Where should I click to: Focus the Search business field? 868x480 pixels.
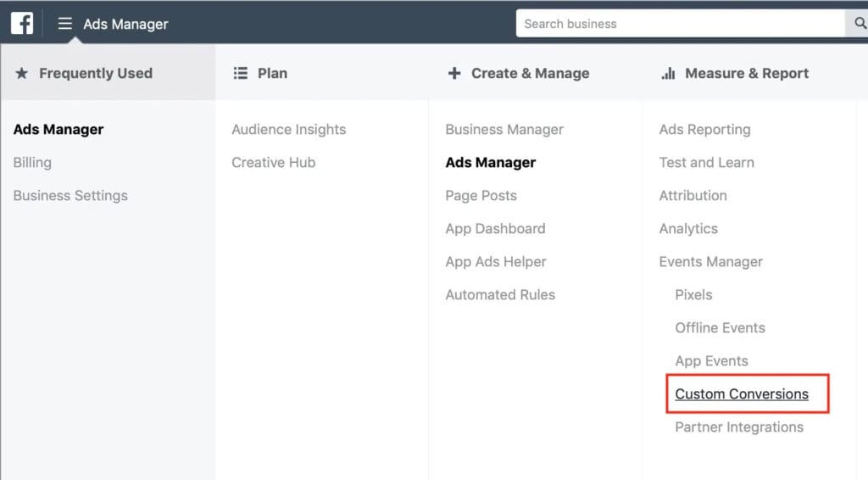point(681,23)
